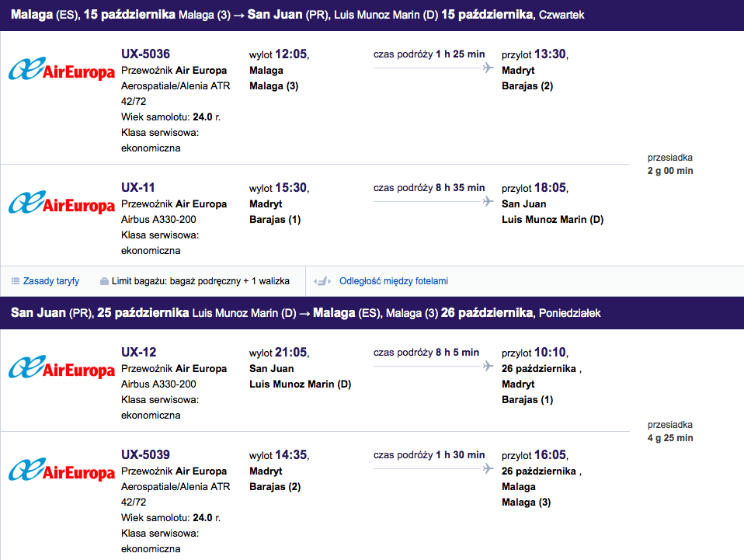Open the Odległość między fotelami link

coord(393,281)
